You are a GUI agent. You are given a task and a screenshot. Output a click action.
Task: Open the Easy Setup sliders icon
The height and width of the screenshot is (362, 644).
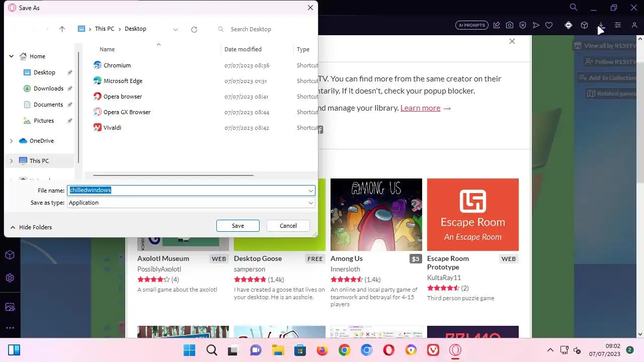click(x=618, y=25)
